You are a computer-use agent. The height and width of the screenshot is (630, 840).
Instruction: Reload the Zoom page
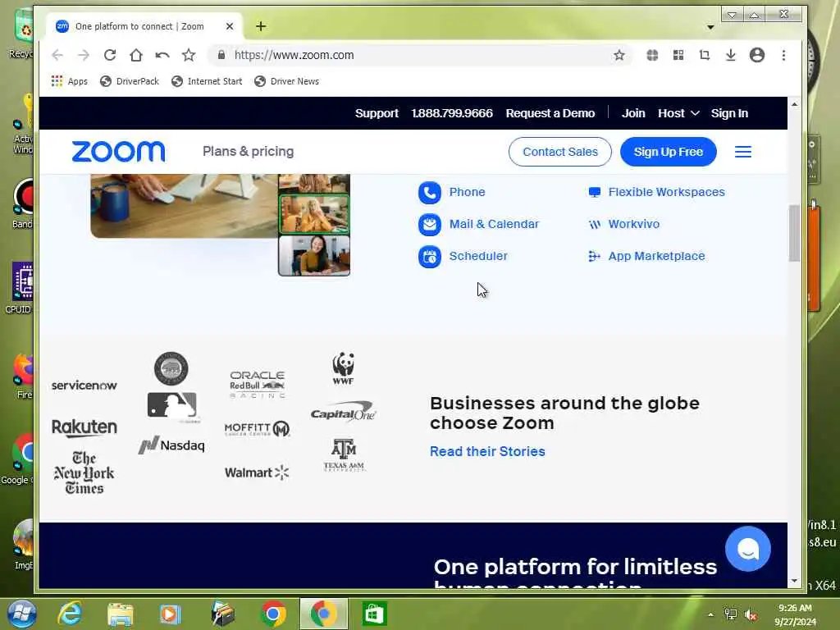tap(110, 55)
